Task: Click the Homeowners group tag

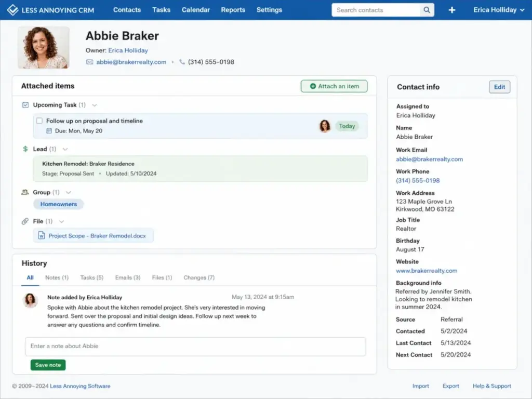Action: click(x=58, y=204)
